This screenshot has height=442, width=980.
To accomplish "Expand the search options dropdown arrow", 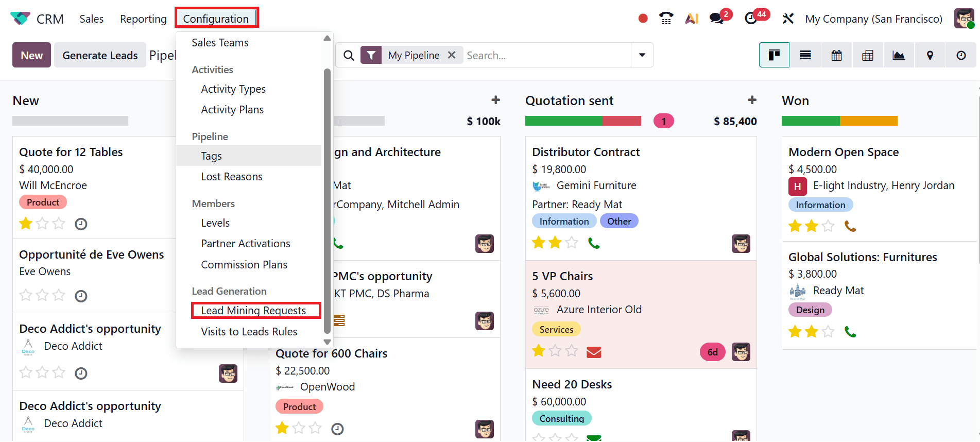I will click(642, 55).
